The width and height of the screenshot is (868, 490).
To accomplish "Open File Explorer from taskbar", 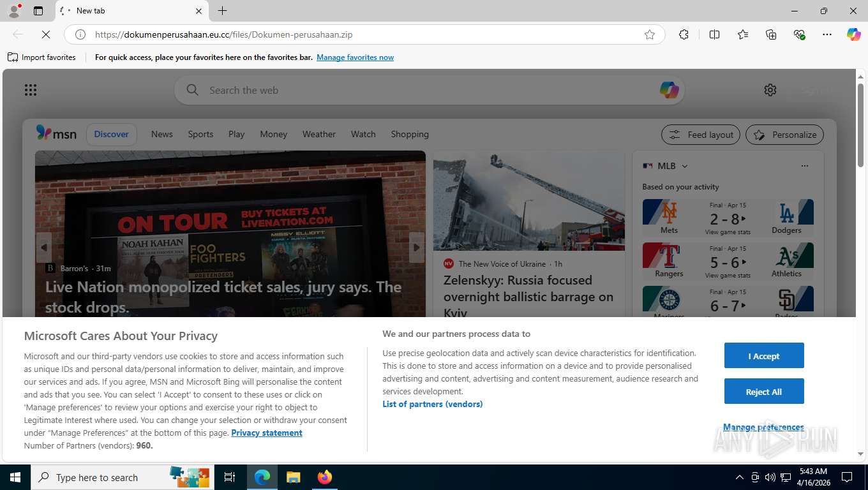I will click(x=293, y=477).
